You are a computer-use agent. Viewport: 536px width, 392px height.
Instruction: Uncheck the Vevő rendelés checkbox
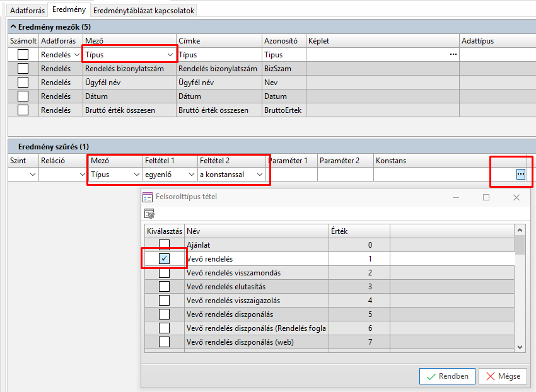click(x=164, y=259)
